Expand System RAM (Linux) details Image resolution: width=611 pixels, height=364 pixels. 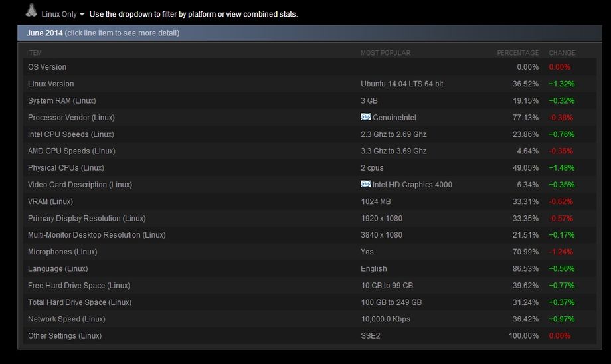[x=309, y=100]
